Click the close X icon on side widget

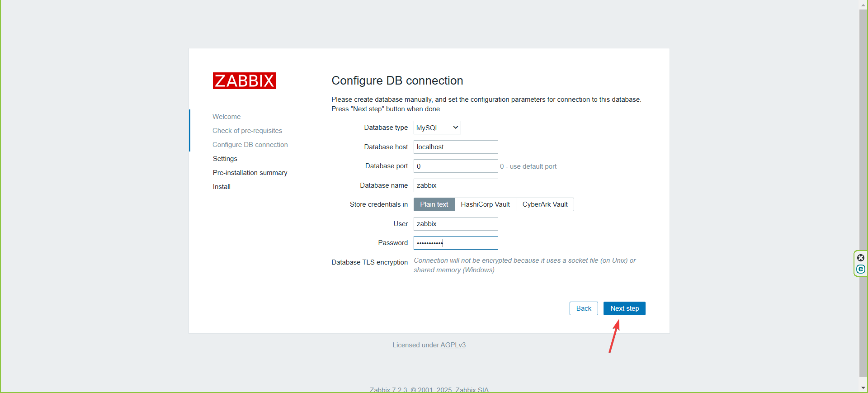point(861,258)
